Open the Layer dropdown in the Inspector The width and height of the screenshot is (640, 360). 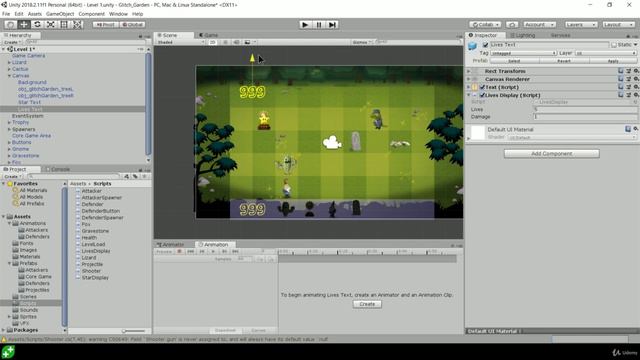[606, 53]
